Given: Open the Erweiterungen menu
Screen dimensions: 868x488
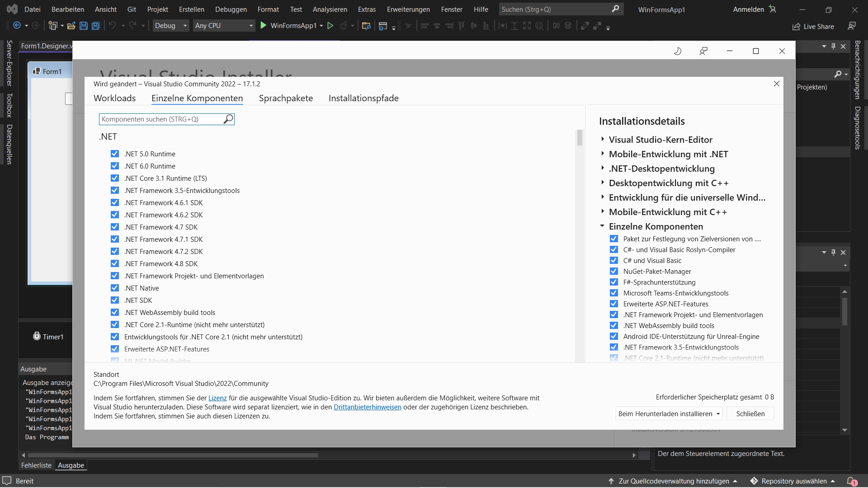Looking at the screenshot, I should pos(408,9).
